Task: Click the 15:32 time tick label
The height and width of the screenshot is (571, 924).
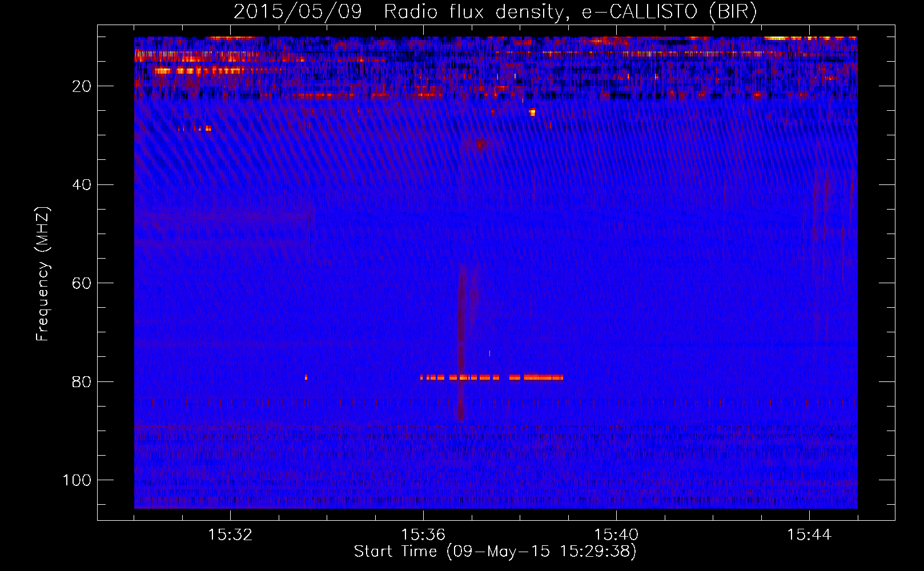Action: click(230, 535)
